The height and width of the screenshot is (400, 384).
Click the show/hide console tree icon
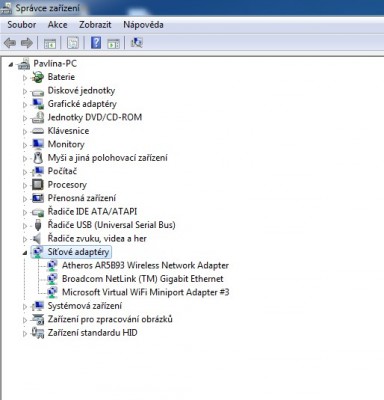50,43
